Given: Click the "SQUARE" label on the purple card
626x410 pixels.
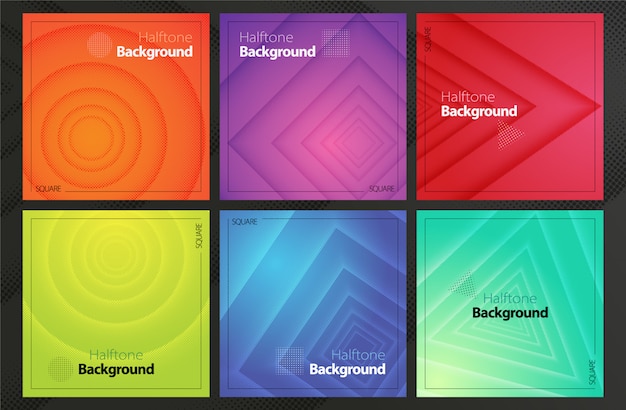Looking at the screenshot, I should (x=382, y=189).
